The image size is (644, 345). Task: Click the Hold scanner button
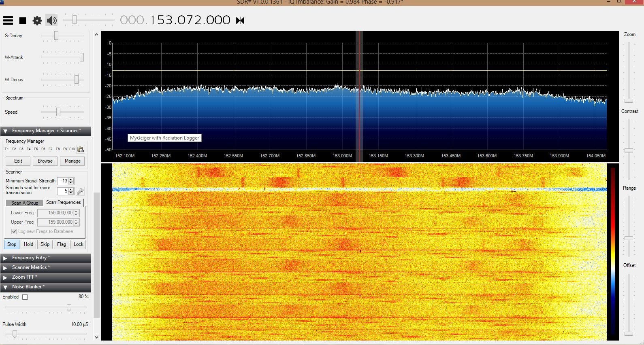(28, 244)
